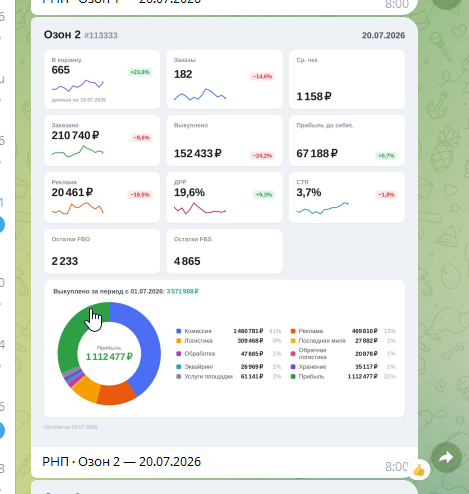
Task: Click the orange sparkline in the Реклама card
Action: point(77,208)
